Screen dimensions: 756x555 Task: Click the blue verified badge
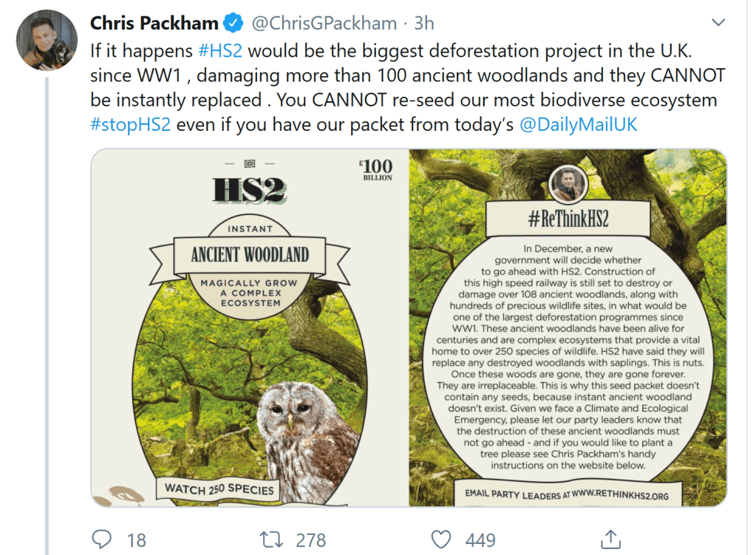234,24
